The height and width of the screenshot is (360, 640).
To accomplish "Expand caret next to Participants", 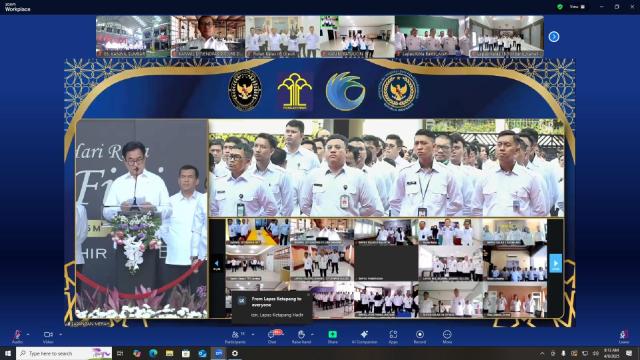I will (x=253, y=334).
